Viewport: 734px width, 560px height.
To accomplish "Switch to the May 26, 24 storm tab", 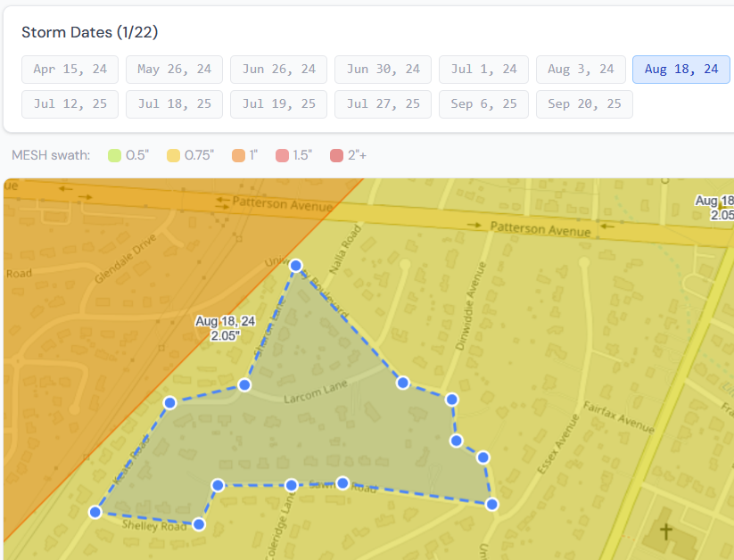I will [174, 69].
